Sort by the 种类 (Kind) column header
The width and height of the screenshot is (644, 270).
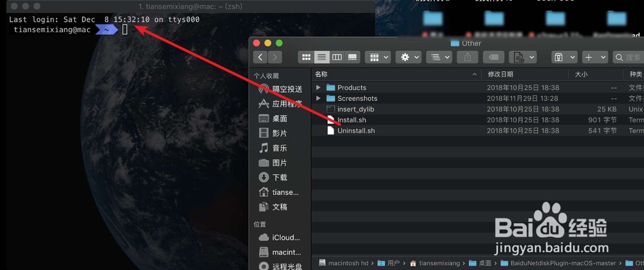click(x=634, y=74)
